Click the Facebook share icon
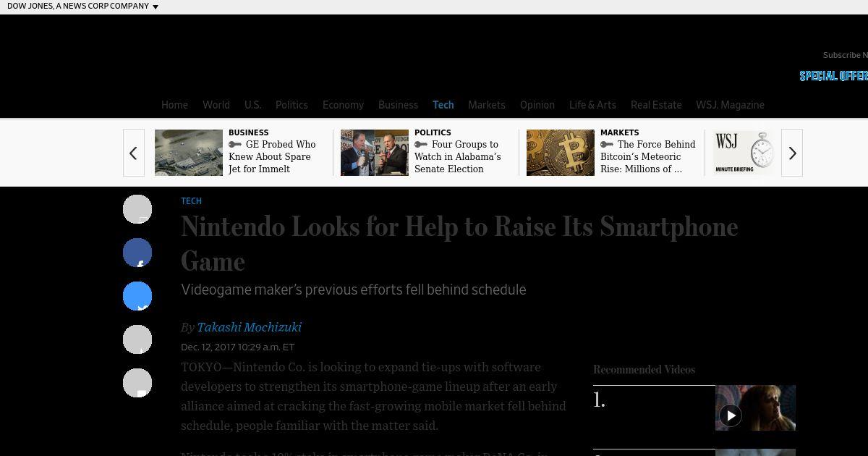The image size is (868, 456). click(x=137, y=253)
